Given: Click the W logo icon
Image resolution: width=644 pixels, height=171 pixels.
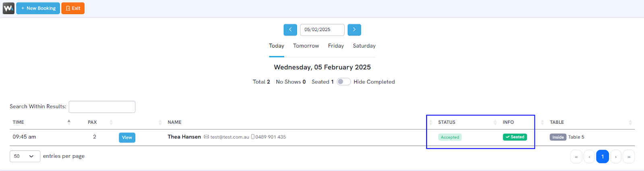Looking at the screenshot, I should tap(8, 8).
